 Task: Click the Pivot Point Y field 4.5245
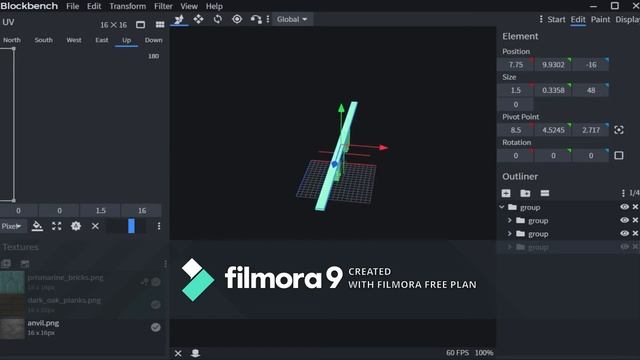coord(553,130)
